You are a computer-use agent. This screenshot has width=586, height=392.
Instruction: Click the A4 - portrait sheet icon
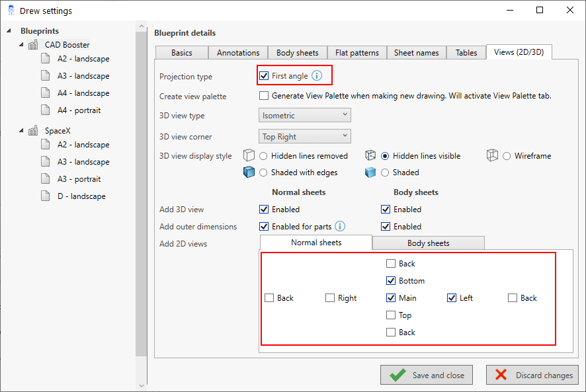[x=46, y=110]
